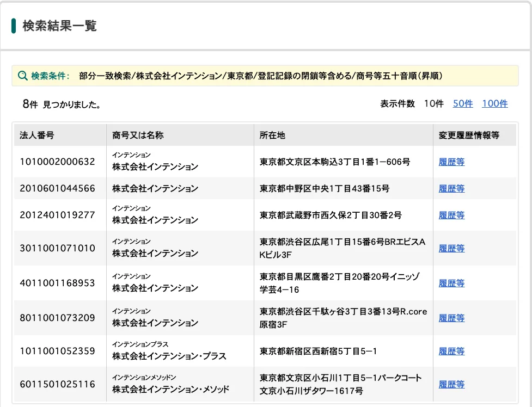Click corporate number 2012401019277

point(57,215)
